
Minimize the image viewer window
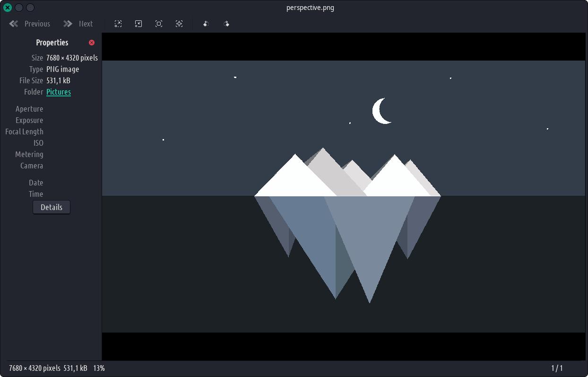19,8
